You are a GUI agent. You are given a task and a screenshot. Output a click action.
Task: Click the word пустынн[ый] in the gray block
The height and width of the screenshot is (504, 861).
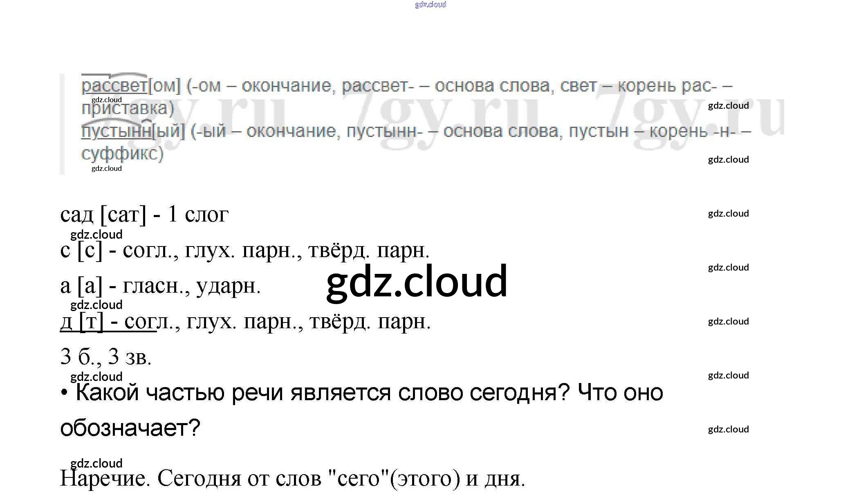133,131
